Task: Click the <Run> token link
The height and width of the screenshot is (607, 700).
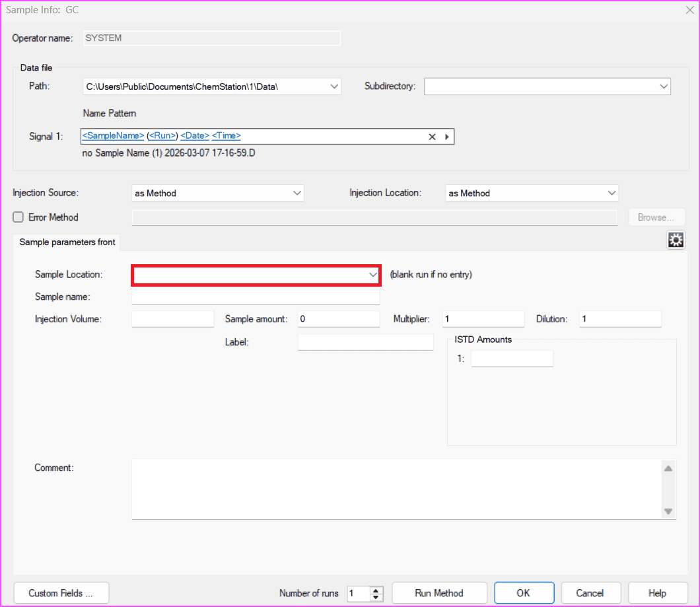Action: pyautogui.click(x=162, y=135)
